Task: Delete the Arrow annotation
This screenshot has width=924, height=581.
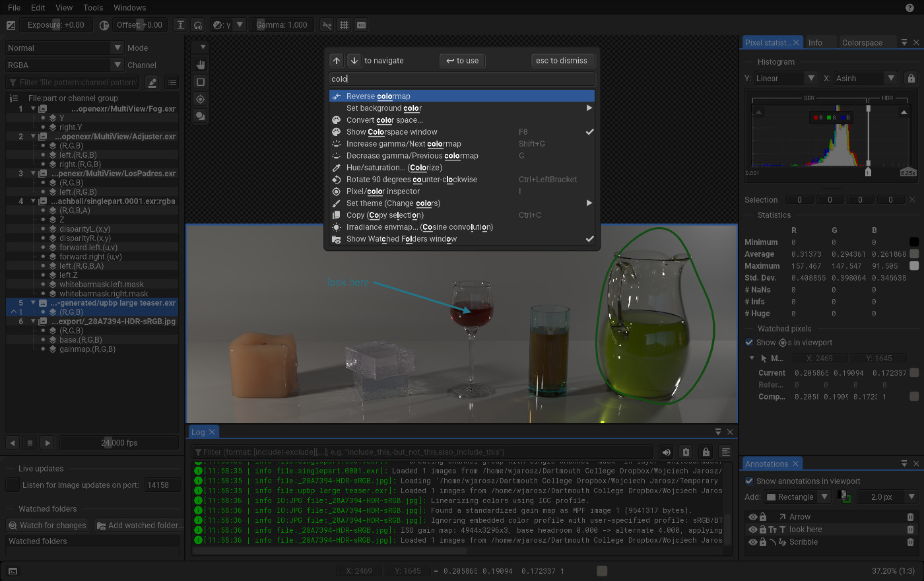Action: click(910, 517)
